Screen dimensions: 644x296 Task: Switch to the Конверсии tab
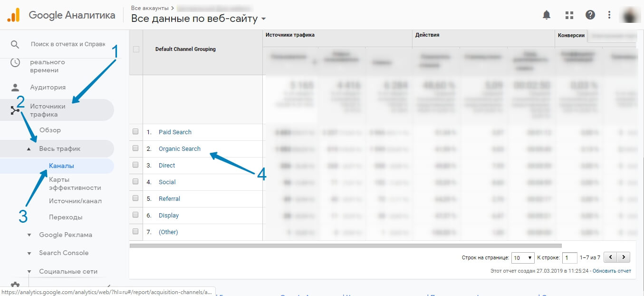571,36
